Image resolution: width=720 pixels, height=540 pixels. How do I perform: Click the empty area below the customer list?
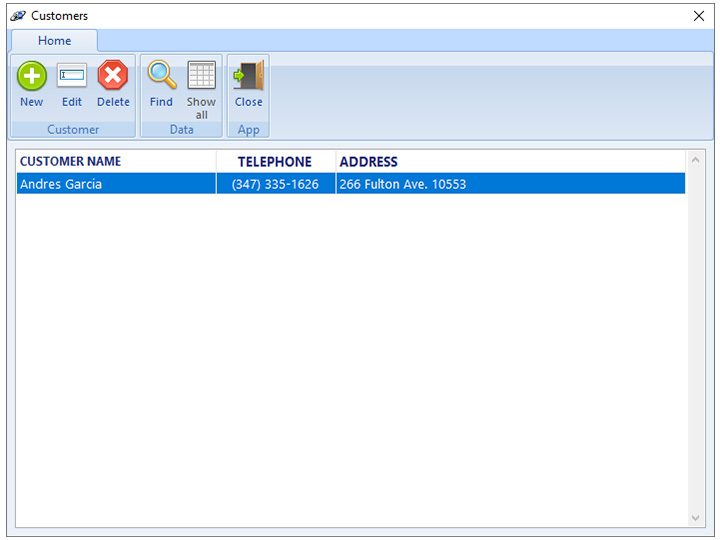(x=350, y=360)
